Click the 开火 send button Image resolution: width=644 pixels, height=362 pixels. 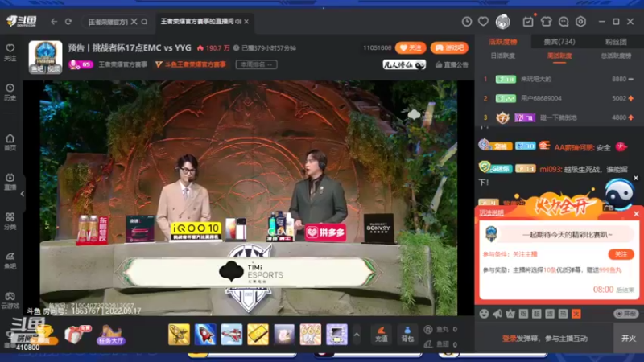click(x=629, y=338)
